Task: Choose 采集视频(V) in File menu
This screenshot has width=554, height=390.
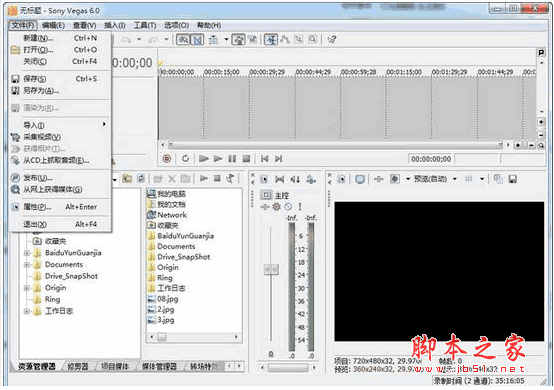Action: click(60, 137)
